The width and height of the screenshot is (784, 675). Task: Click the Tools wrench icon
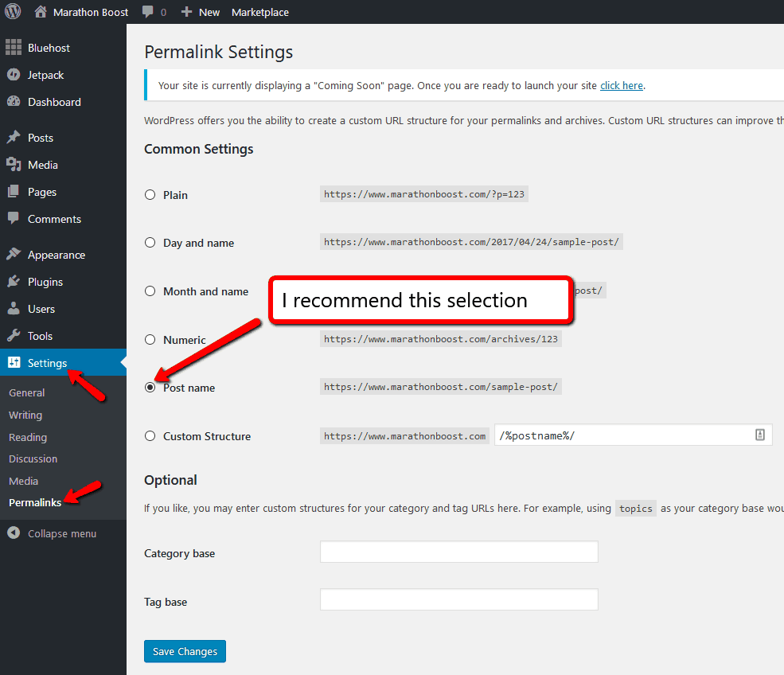point(14,336)
